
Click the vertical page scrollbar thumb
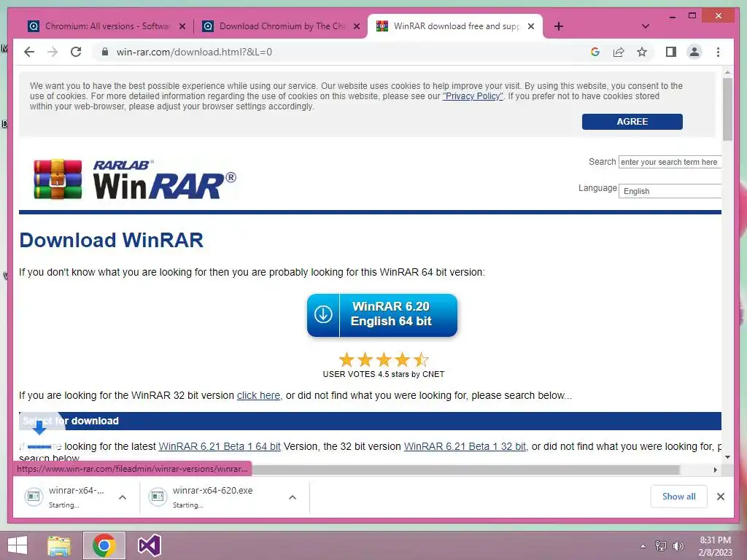pyautogui.click(x=727, y=109)
